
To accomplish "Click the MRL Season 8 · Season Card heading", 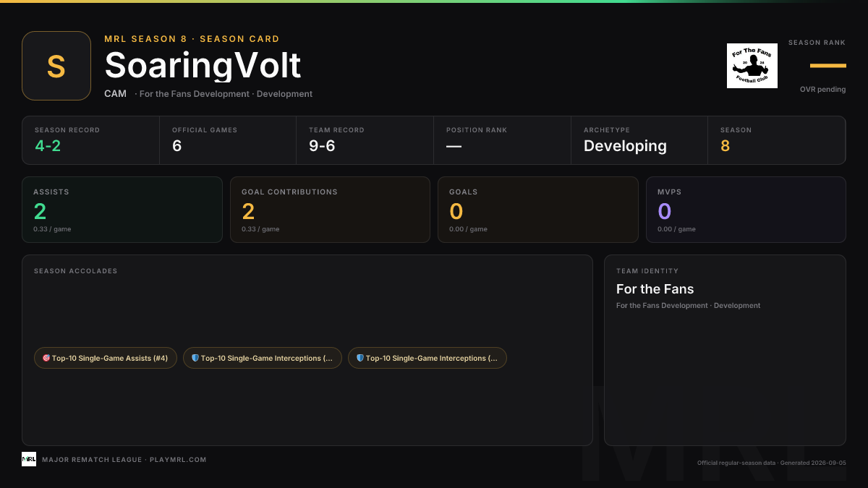I will 192,39.
